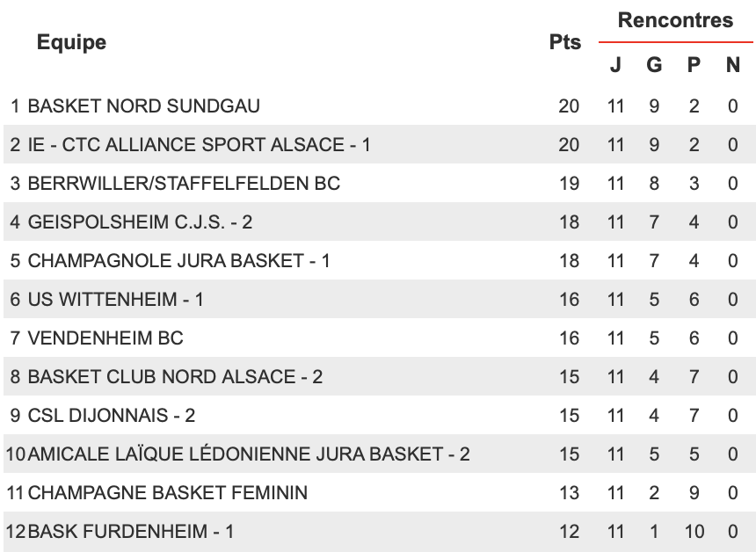Image resolution: width=756 pixels, height=552 pixels.
Task: Select the N column header
Action: click(x=733, y=64)
